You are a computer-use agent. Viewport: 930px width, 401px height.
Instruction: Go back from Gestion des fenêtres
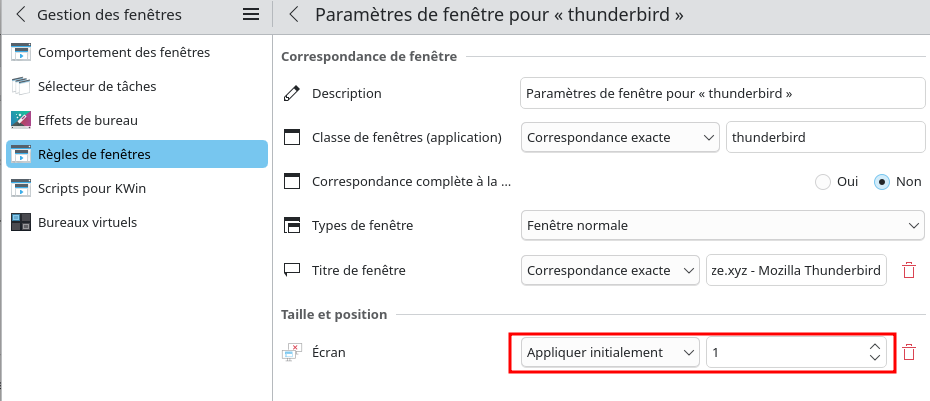21,15
